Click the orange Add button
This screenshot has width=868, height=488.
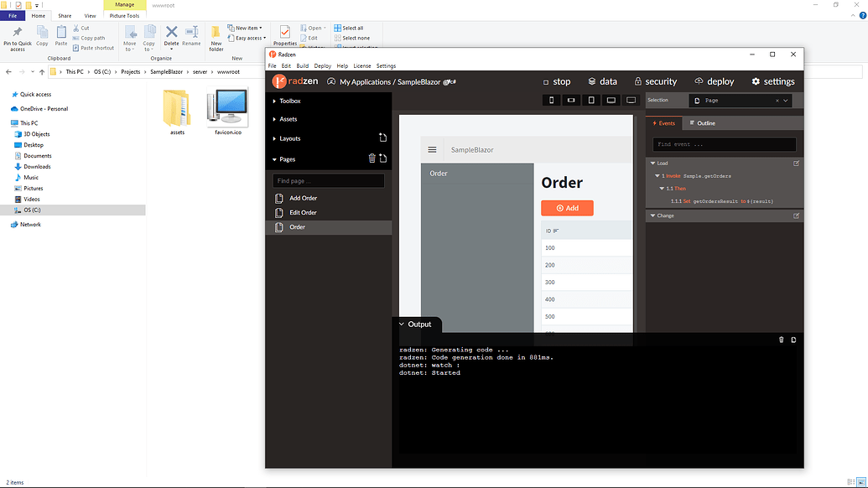pos(567,207)
